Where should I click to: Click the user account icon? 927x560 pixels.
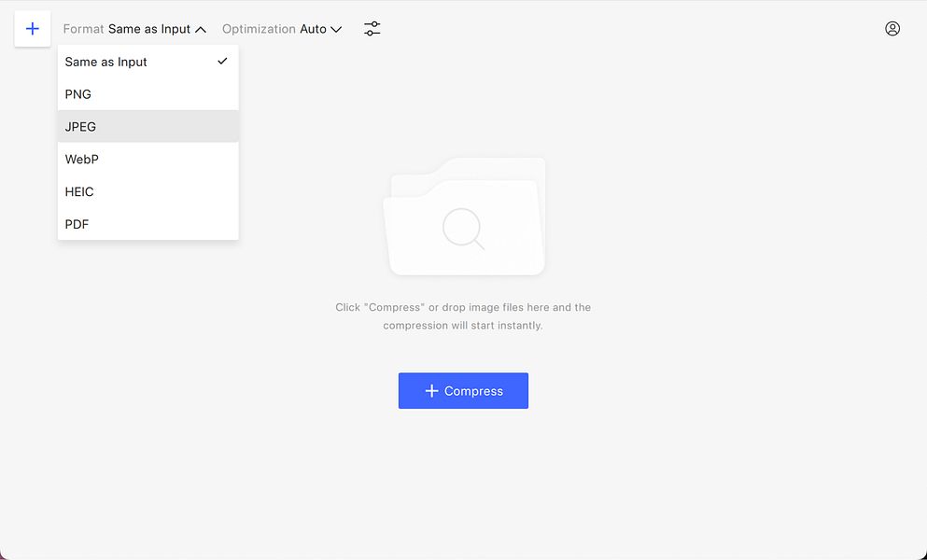click(x=892, y=28)
